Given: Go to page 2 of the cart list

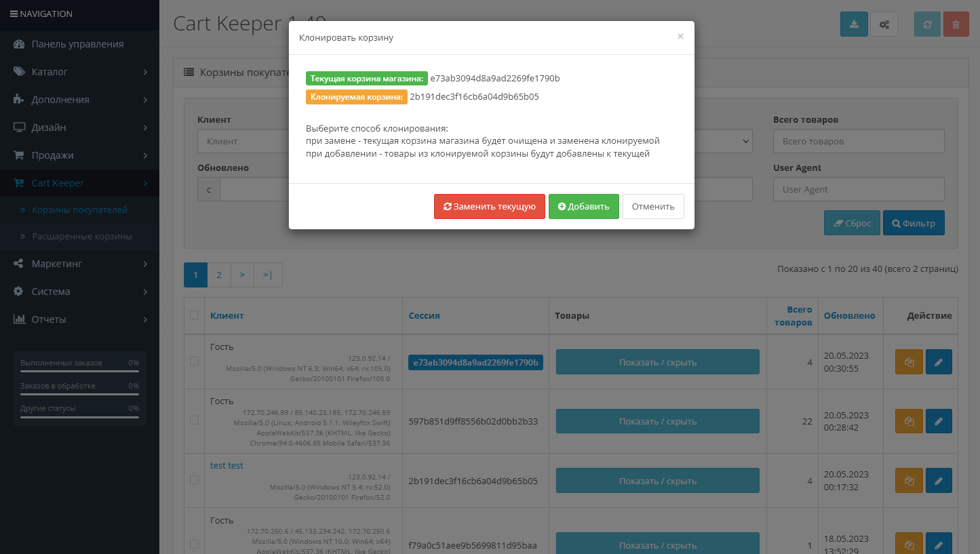Looking at the screenshot, I should (x=218, y=275).
